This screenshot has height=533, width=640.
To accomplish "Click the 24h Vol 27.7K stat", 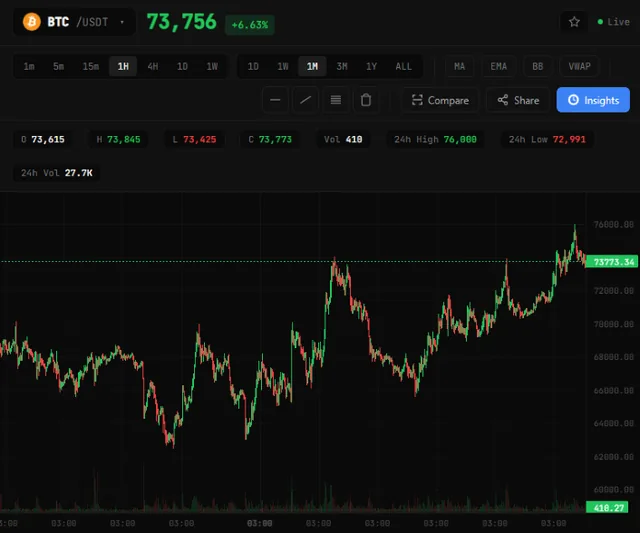I will pyautogui.click(x=56, y=173).
